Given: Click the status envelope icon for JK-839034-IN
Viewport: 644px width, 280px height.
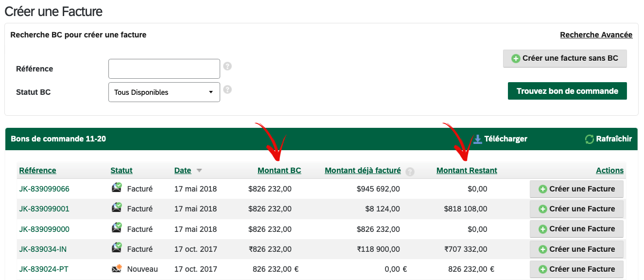Looking at the screenshot, I should [117, 248].
